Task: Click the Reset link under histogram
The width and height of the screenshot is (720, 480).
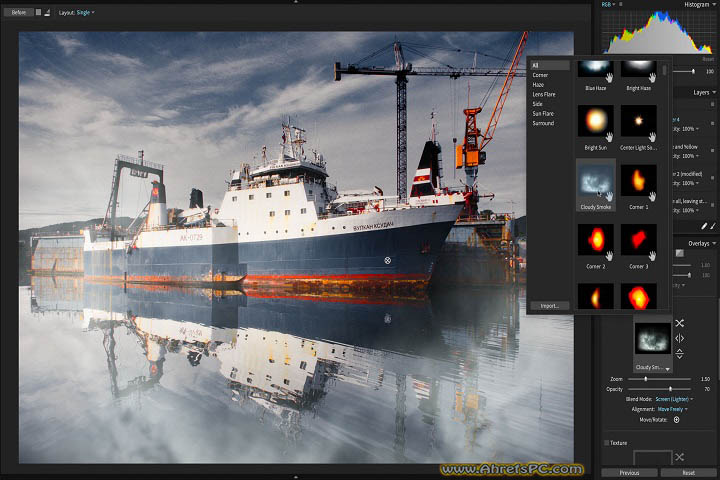Action: (708, 59)
